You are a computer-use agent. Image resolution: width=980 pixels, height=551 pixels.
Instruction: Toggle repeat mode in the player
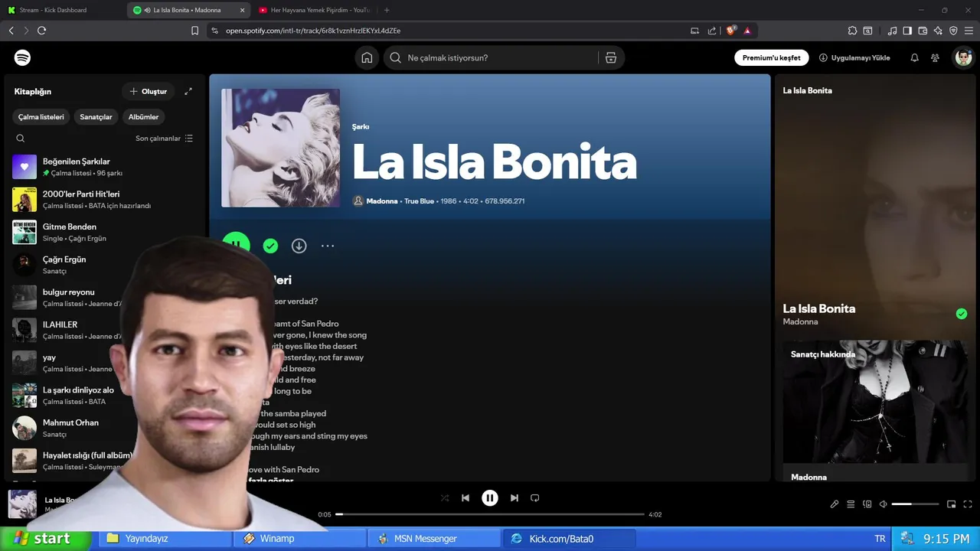(535, 498)
